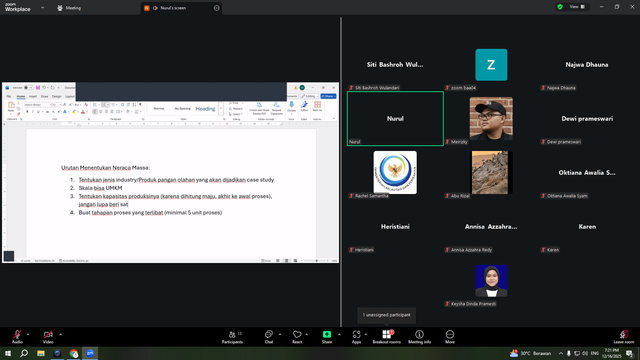
Task: Show Meeting info
Action: tap(419, 336)
